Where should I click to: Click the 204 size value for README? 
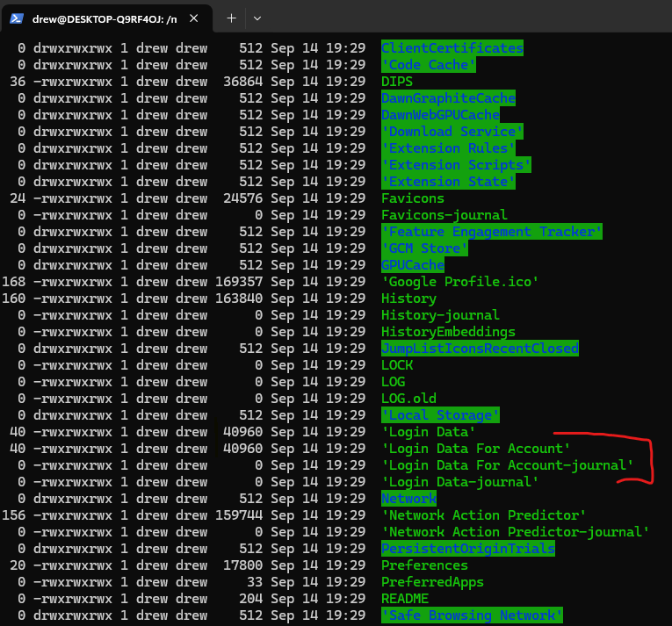pyautogui.click(x=250, y=600)
